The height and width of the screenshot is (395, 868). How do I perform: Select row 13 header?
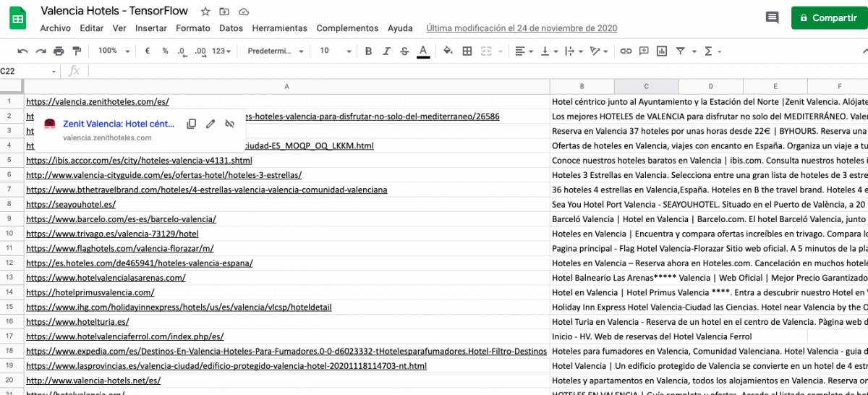tap(10, 277)
